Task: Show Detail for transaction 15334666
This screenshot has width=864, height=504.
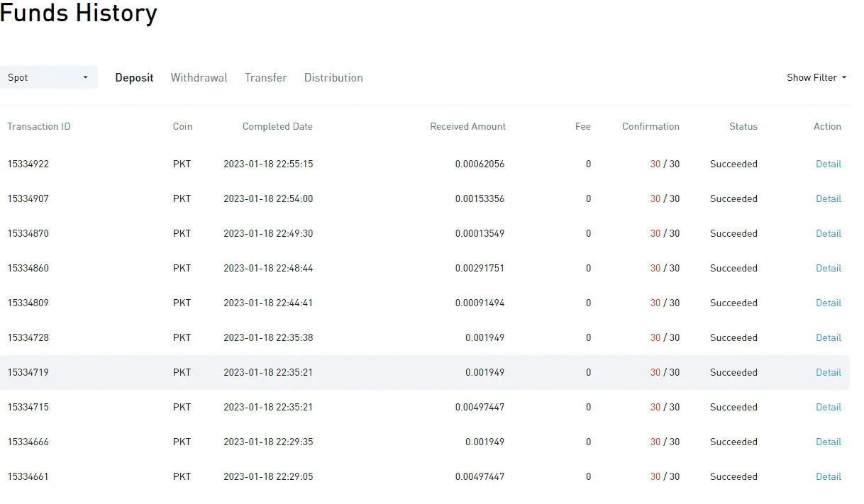Action: pyautogui.click(x=828, y=442)
